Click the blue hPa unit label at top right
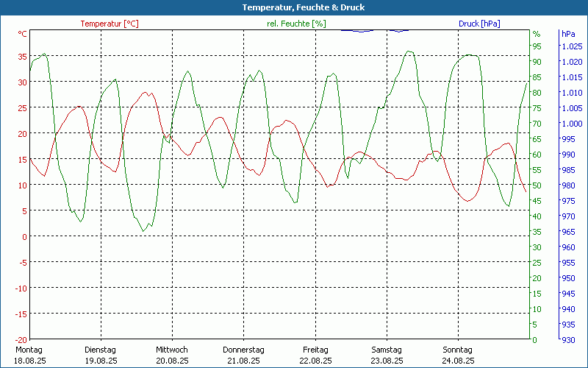 click(x=568, y=34)
